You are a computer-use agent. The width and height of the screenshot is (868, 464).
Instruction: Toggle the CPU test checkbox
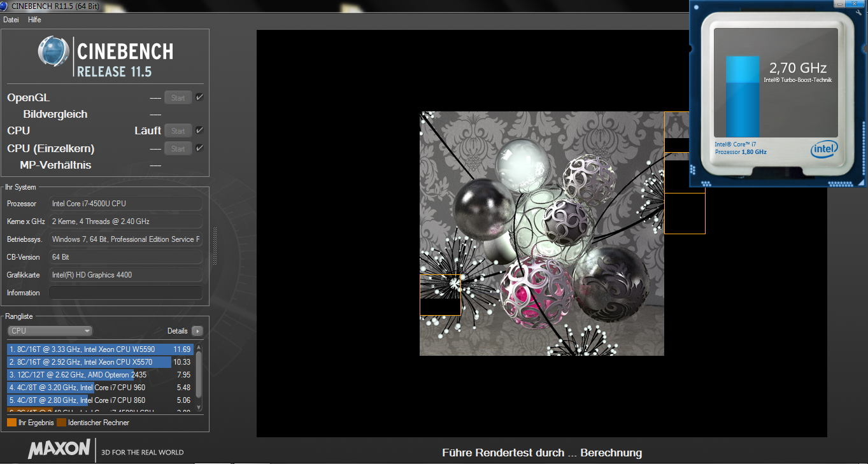tap(199, 130)
